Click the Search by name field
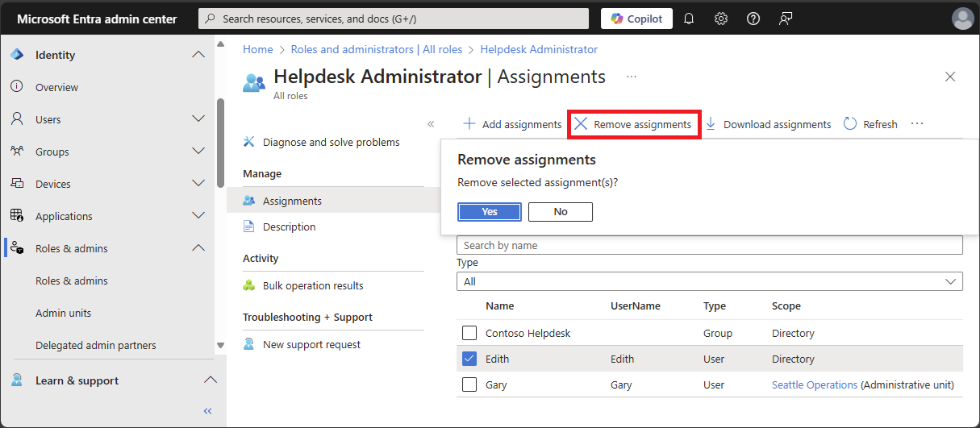 pos(709,245)
